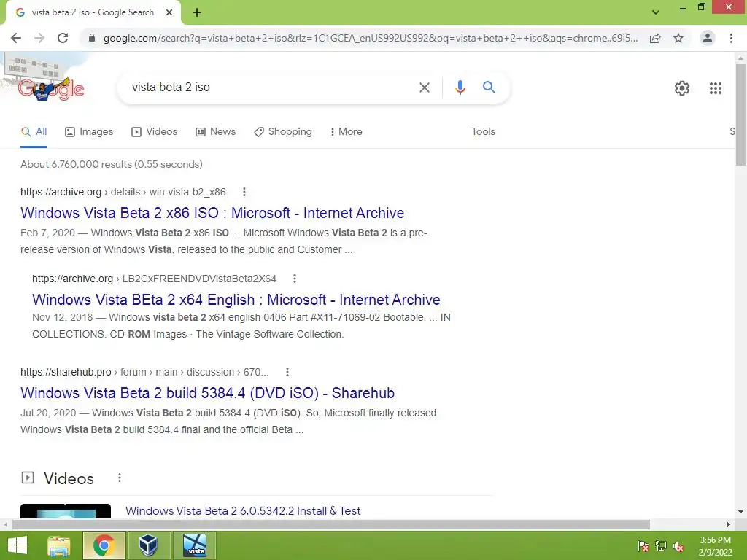Click the muted volume tray icon

pyautogui.click(x=678, y=546)
